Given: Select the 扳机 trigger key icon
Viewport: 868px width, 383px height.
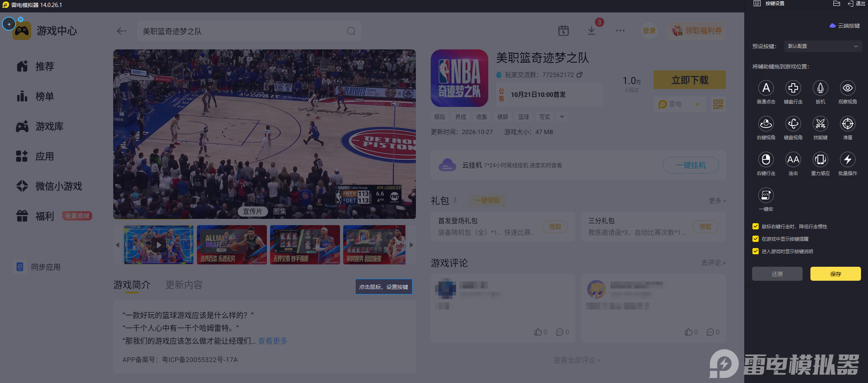Looking at the screenshot, I should tap(820, 88).
